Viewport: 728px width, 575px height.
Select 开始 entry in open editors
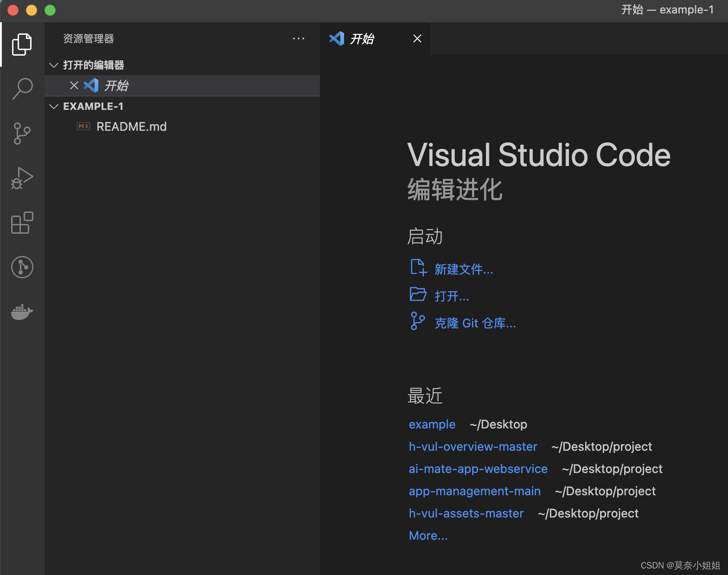pos(182,85)
